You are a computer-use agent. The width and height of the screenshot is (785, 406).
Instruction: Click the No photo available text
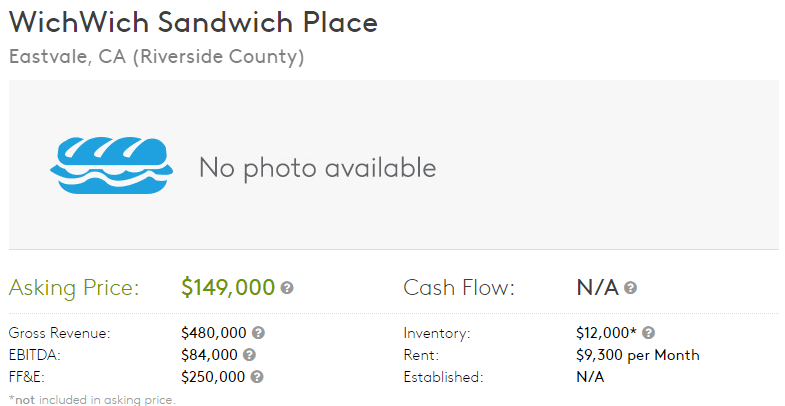click(x=317, y=167)
